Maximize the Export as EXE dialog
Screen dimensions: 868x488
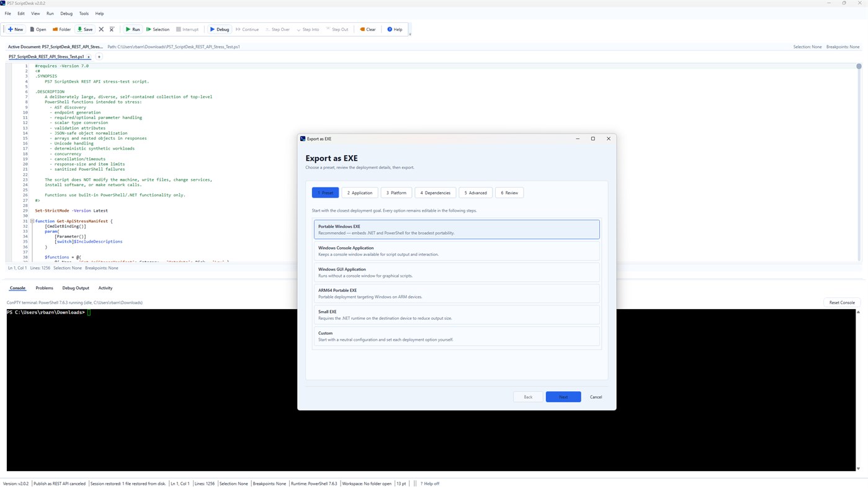593,139
